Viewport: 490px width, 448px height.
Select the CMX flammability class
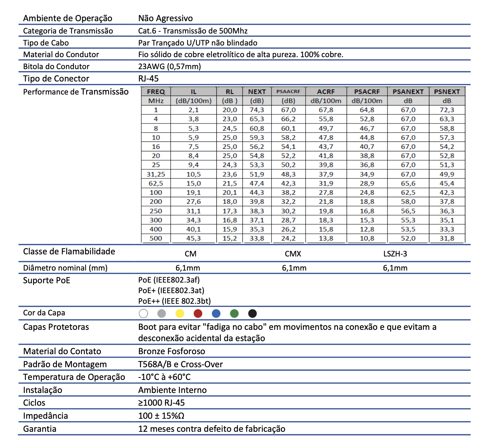tap(293, 254)
